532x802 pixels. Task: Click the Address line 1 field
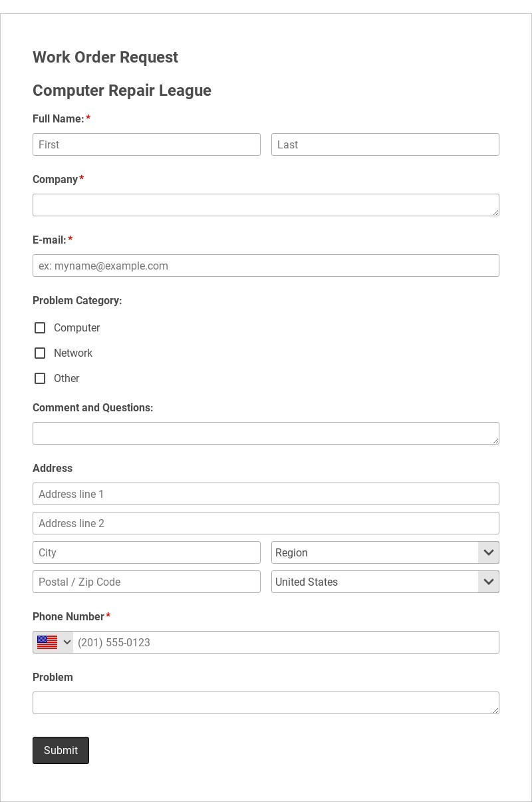pos(266,494)
